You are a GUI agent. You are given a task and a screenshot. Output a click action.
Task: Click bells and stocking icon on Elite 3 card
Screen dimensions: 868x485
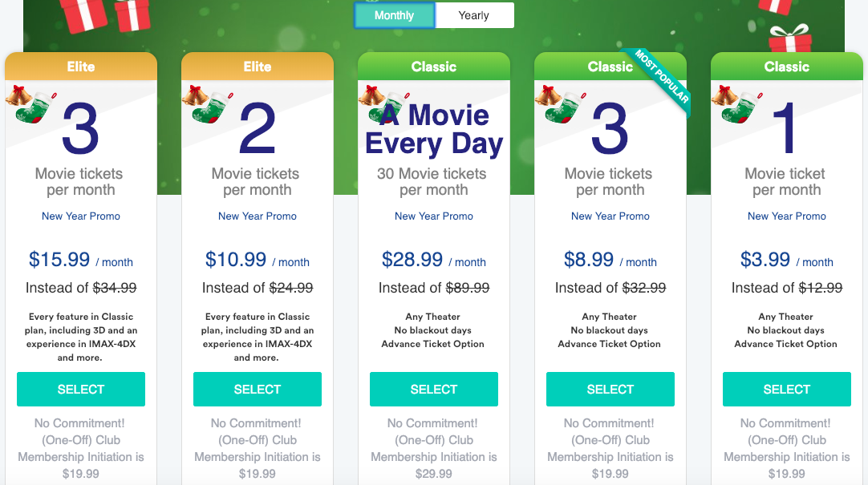coord(32,107)
